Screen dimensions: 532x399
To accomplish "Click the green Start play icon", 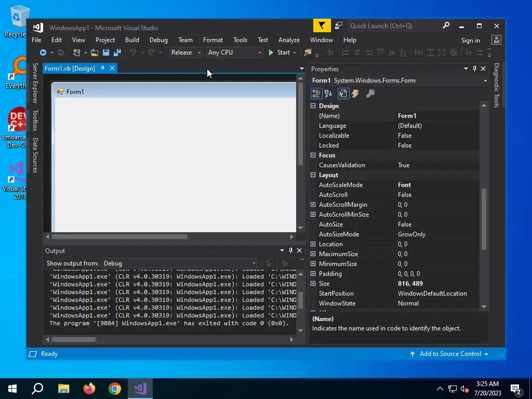I will coord(271,52).
